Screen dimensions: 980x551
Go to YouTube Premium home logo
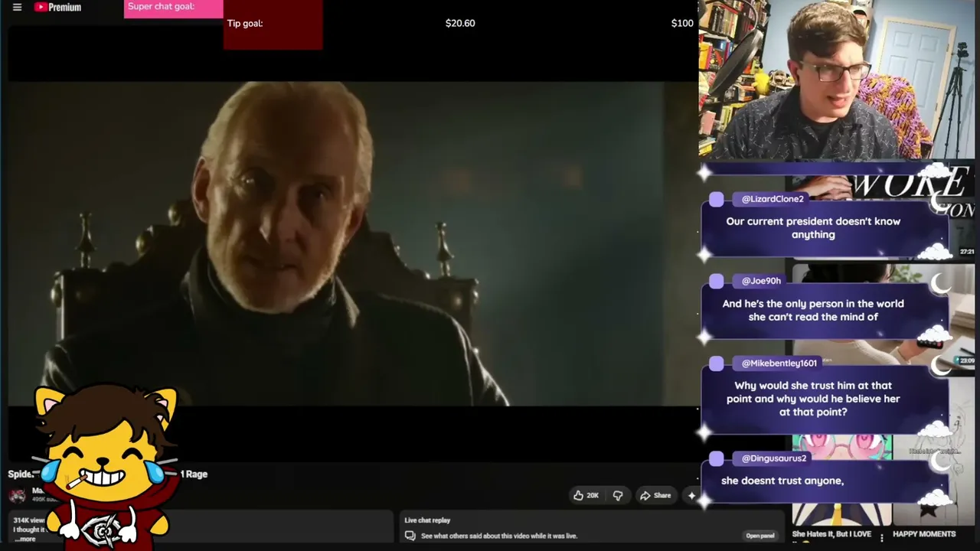pyautogui.click(x=58, y=8)
